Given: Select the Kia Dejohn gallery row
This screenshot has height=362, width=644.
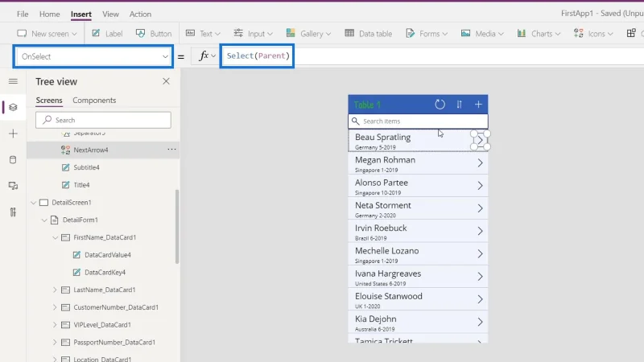Looking at the screenshot, I should (x=418, y=323).
